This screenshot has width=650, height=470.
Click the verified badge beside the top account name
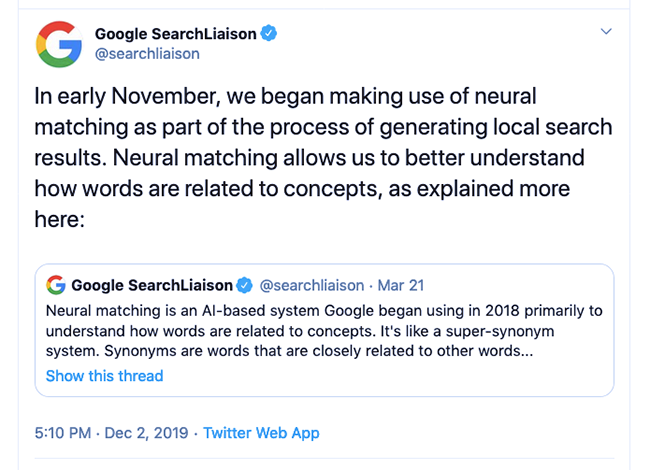coord(269,33)
